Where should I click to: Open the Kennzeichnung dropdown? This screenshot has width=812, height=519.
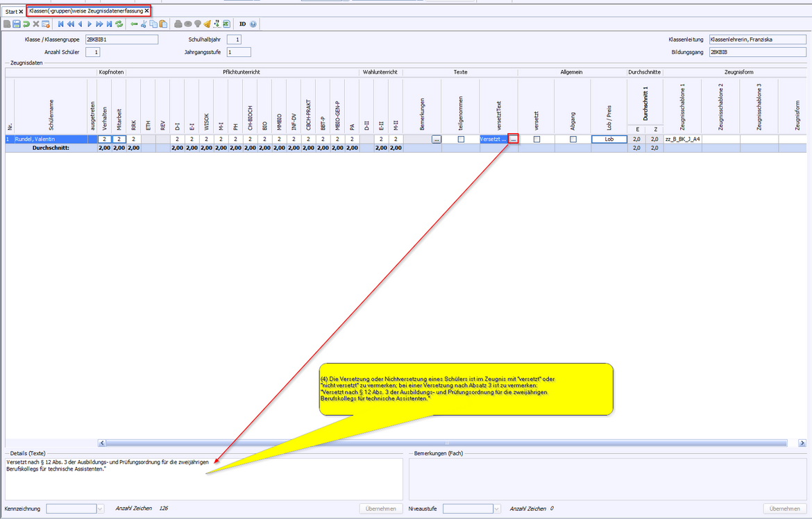(100, 509)
